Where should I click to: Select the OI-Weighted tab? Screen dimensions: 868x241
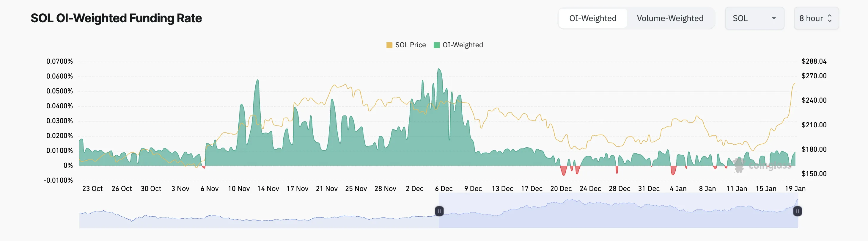point(593,18)
